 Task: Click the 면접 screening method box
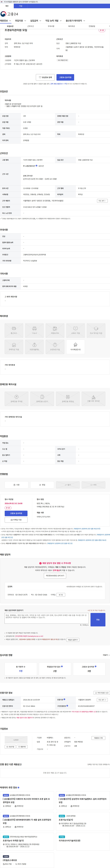pos(42,485)
